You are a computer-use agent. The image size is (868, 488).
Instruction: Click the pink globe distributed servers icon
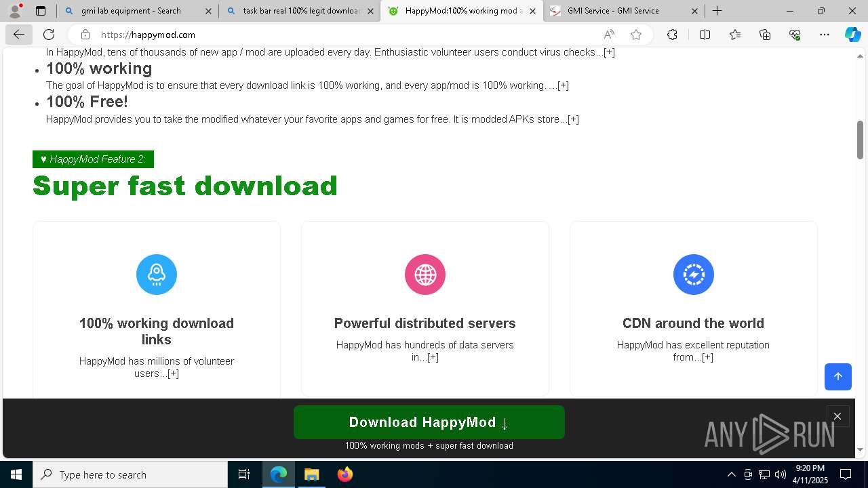(425, 274)
